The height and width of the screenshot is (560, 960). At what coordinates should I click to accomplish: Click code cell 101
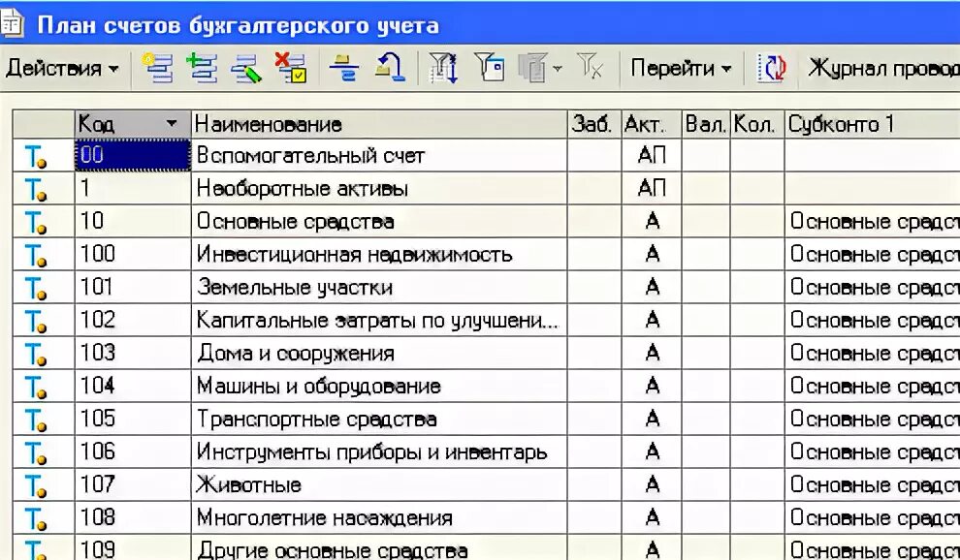pos(133,287)
